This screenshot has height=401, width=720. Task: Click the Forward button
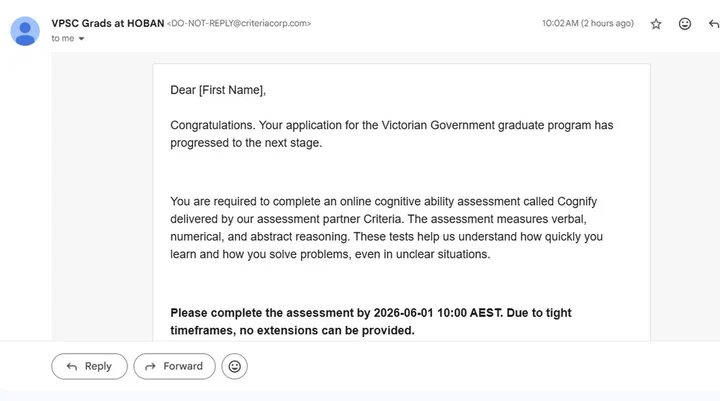tap(174, 366)
